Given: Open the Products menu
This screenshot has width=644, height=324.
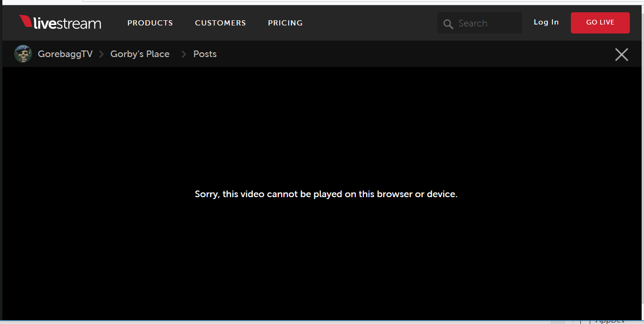Looking at the screenshot, I should point(150,23).
